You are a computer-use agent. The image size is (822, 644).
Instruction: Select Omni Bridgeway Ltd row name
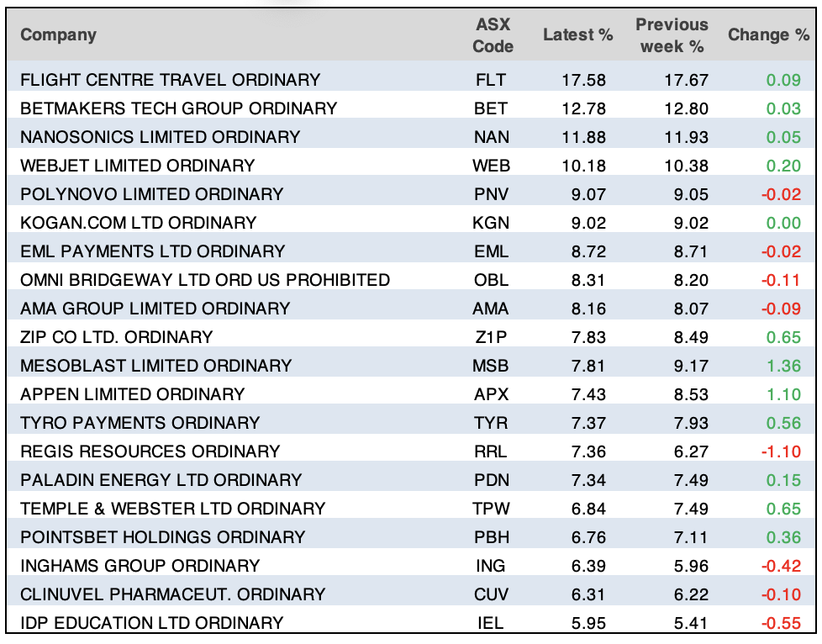coord(205,280)
